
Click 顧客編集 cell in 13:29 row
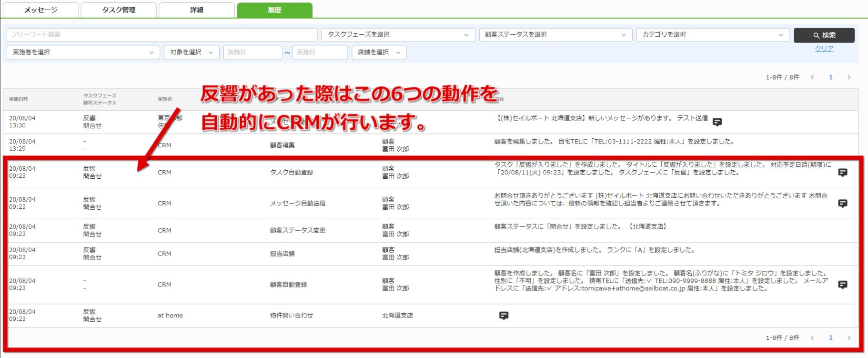[282, 145]
